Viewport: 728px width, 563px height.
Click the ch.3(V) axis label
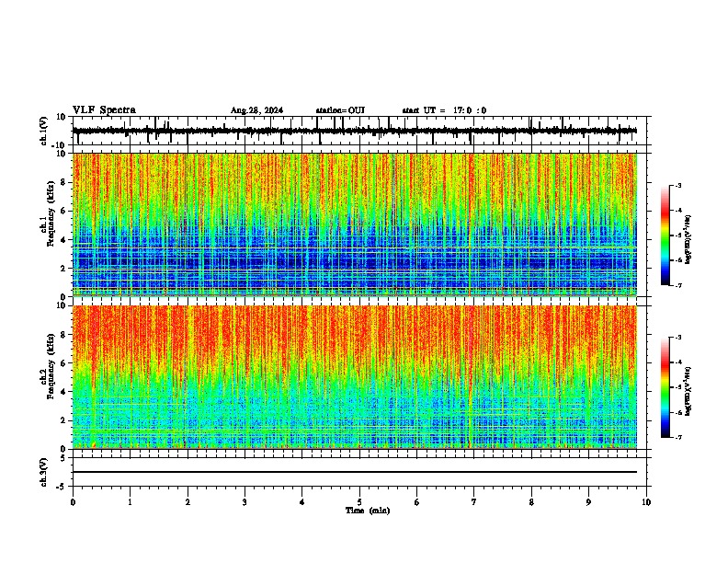click(44, 472)
